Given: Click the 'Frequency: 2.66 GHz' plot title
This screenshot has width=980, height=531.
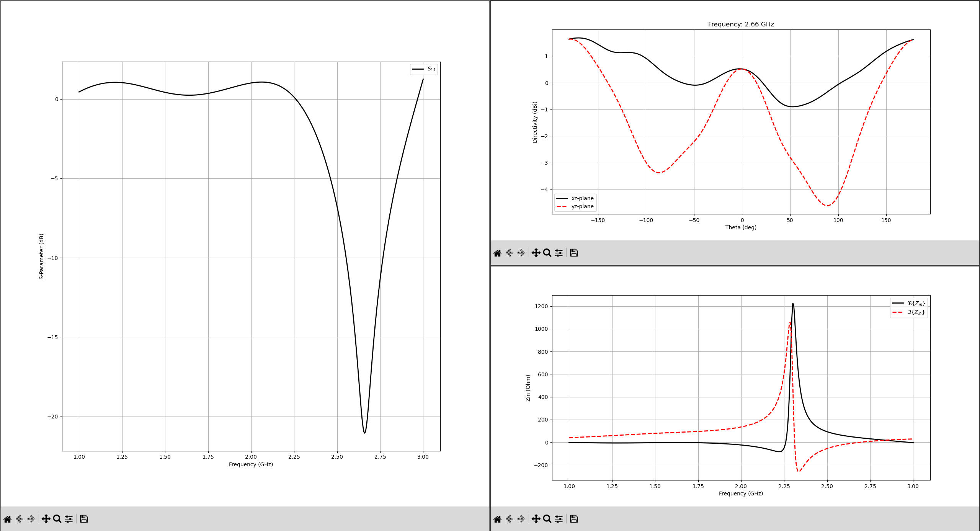Looking at the screenshot, I should pyautogui.click(x=741, y=24).
